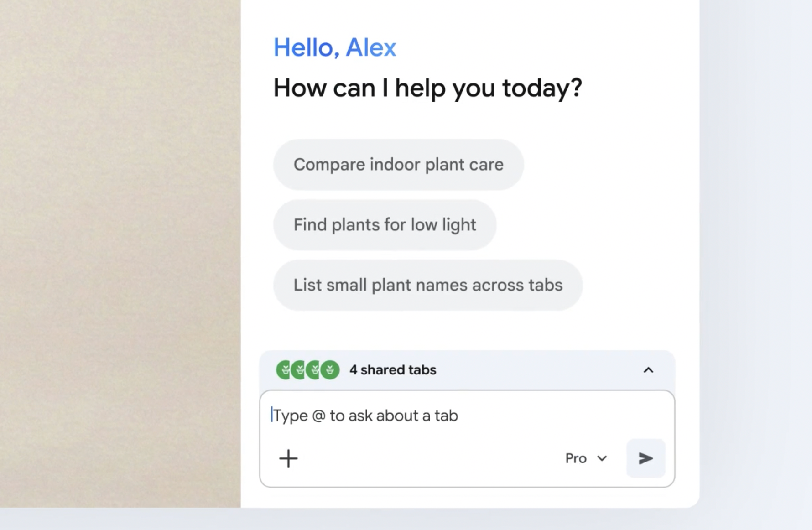The width and height of the screenshot is (812, 530).
Task: Click the "How can I help you today?" heading
Action: tap(427, 88)
